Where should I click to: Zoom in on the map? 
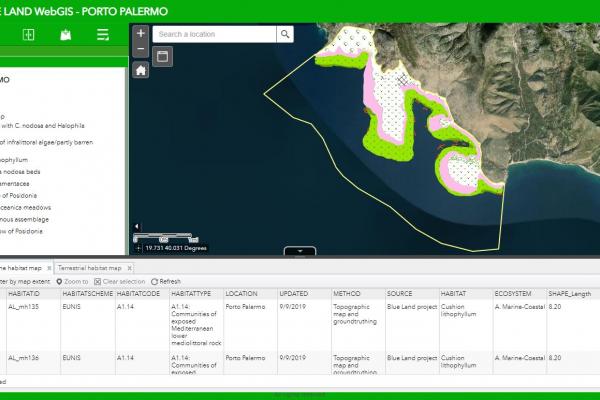141,33
